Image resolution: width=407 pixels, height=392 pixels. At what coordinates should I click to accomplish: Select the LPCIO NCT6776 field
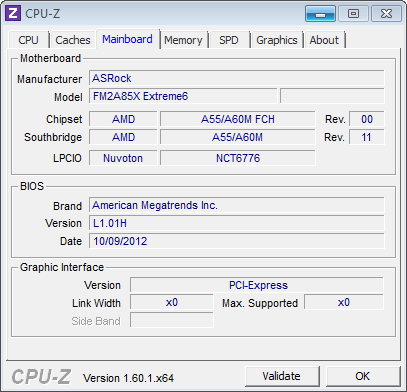tap(238, 158)
